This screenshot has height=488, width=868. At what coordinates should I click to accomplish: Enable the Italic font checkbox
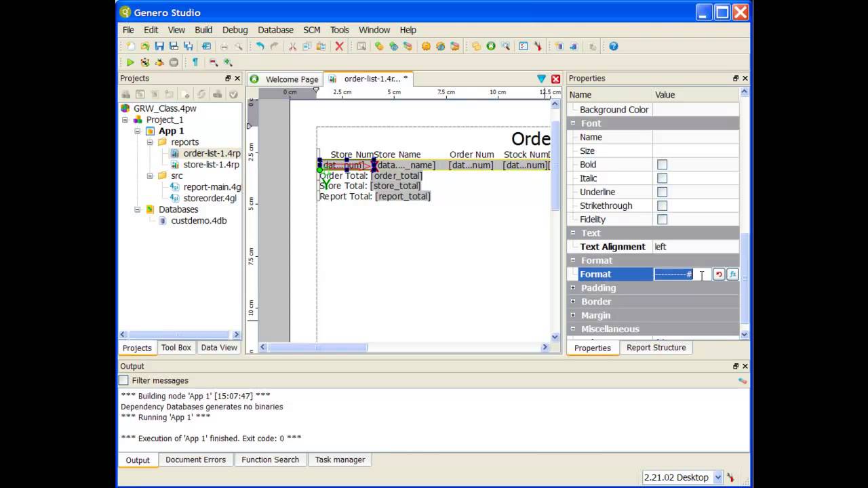662,178
